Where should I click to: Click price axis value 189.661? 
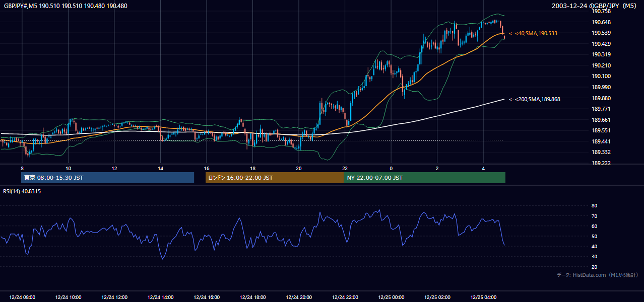click(x=601, y=120)
